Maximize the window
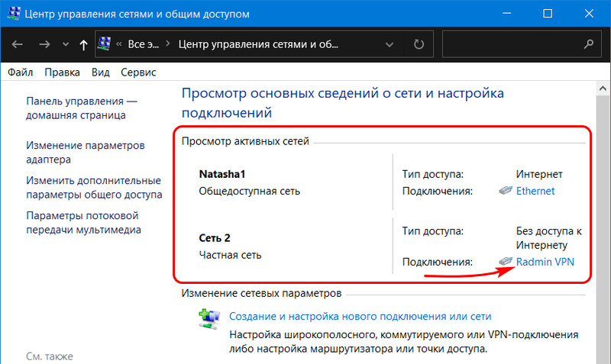Image resolution: width=611 pixels, height=364 pixels. tap(548, 13)
